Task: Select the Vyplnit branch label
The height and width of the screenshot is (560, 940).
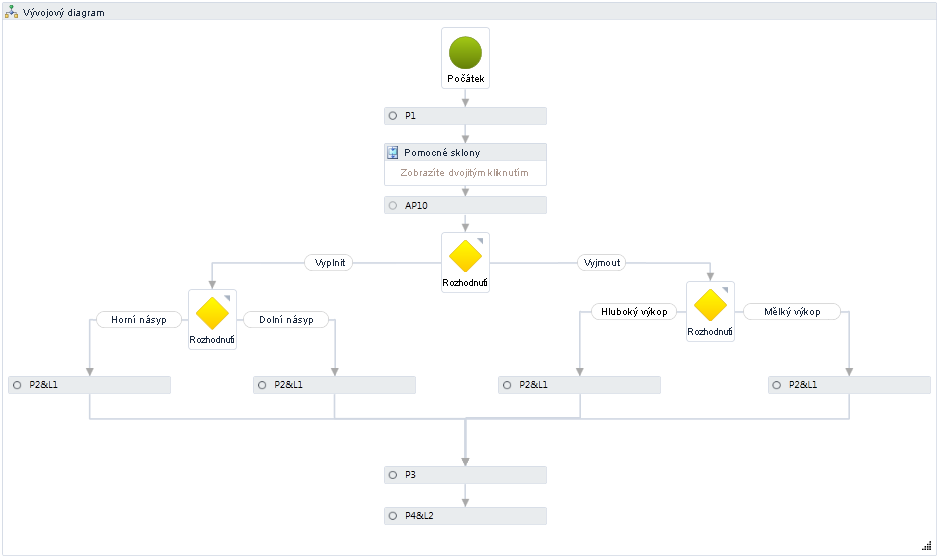Action: point(329,263)
